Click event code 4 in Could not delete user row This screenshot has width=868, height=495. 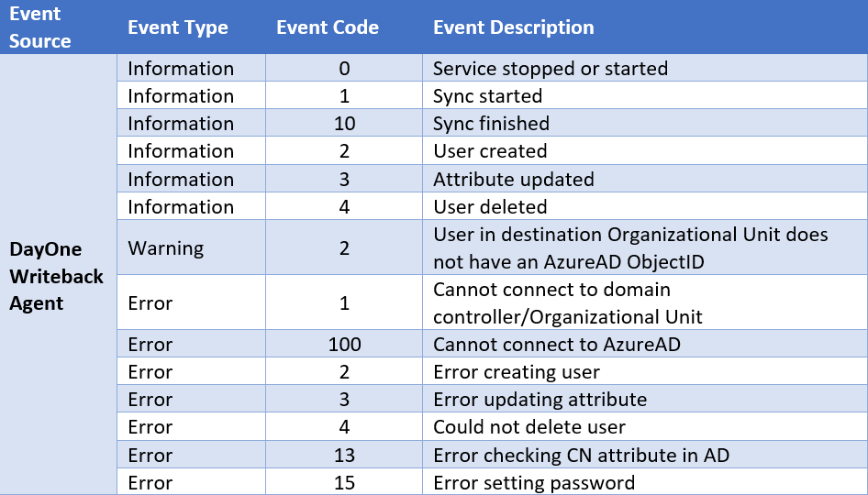pos(344,427)
